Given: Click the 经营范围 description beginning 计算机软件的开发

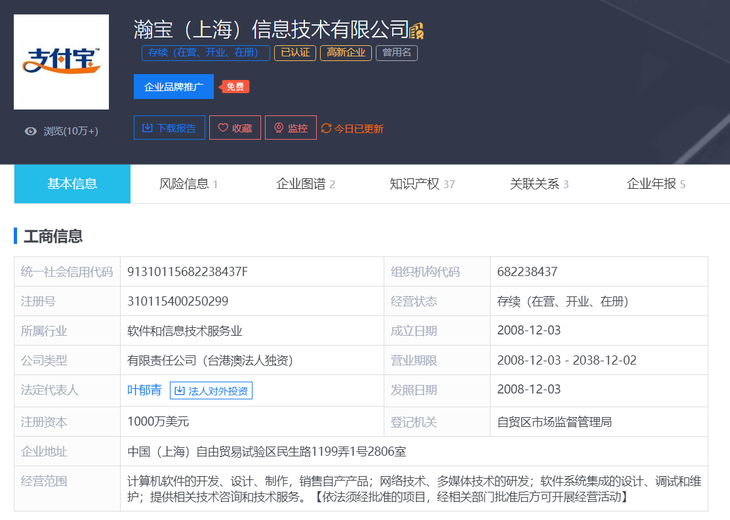Looking at the screenshot, I should click(x=414, y=489).
